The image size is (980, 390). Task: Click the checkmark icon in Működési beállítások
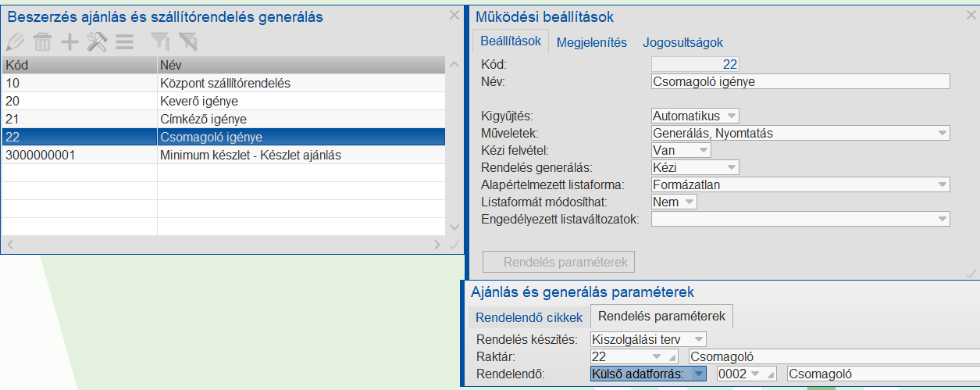point(971,274)
